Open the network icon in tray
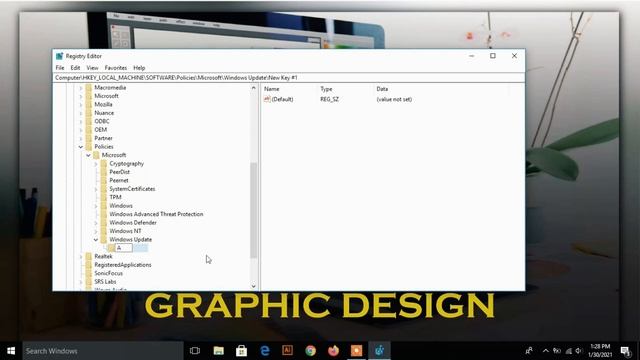This screenshot has height=360, width=640. point(569,351)
